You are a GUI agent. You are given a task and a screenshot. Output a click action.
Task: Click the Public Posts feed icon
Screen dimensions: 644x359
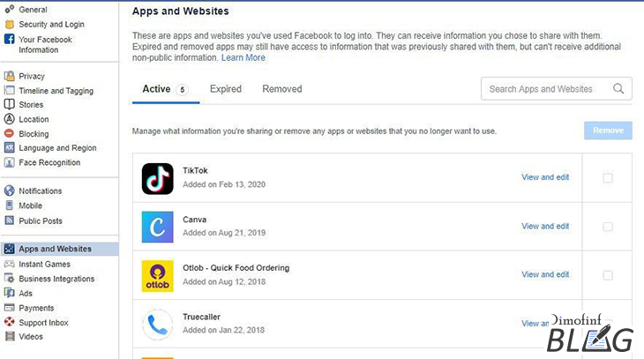[9, 221]
